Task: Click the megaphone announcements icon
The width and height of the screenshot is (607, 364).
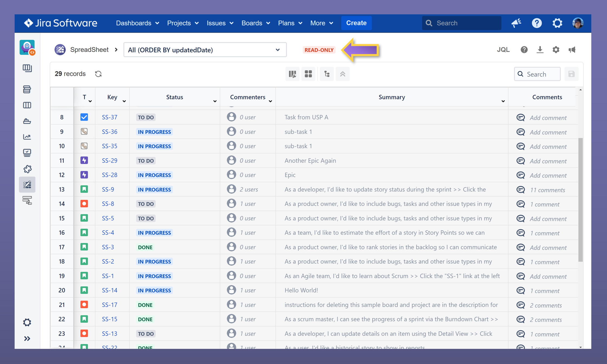Action: [572, 50]
